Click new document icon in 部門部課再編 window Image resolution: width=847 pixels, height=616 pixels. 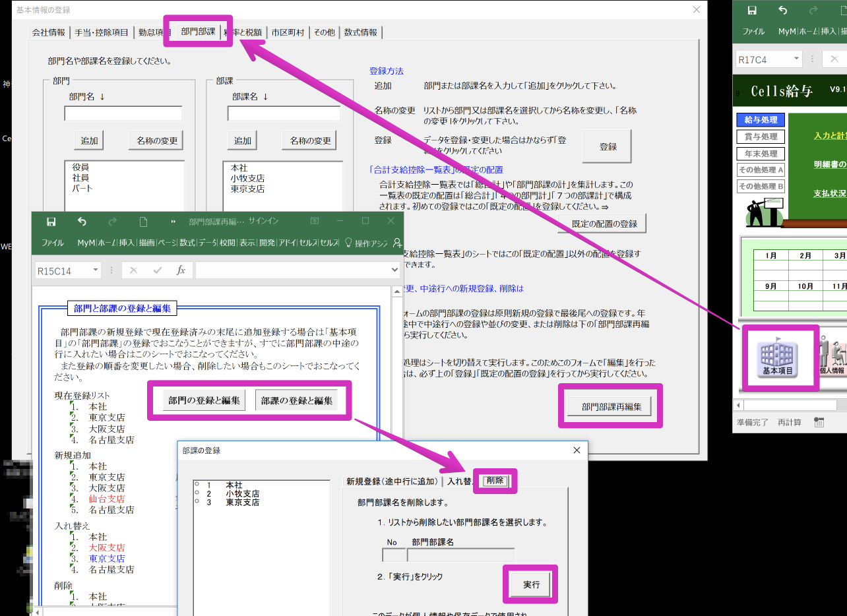tap(143, 222)
